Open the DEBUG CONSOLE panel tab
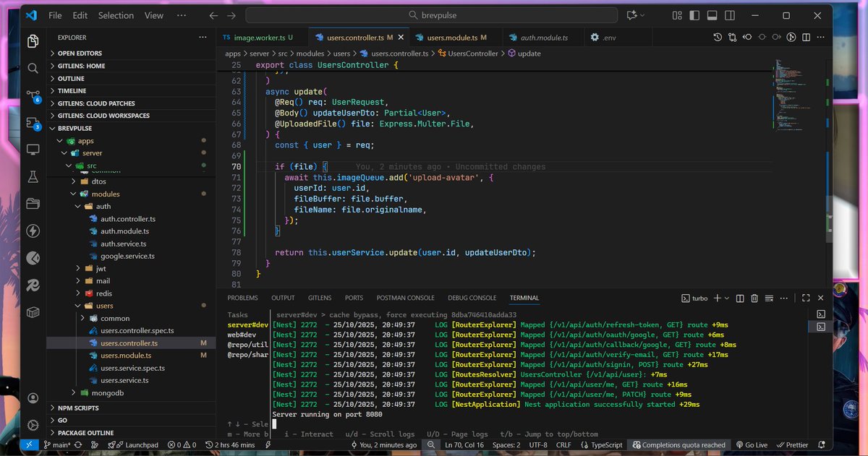This screenshot has height=456, width=868. (472, 298)
